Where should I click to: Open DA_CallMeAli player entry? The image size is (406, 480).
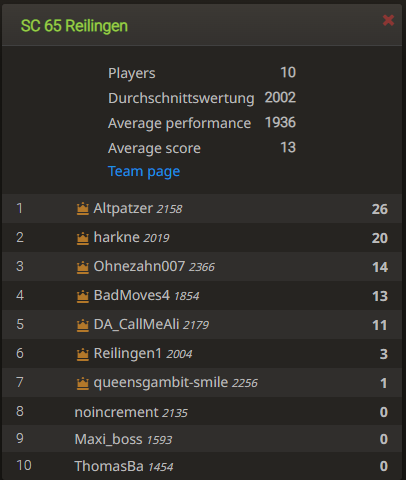coord(202,325)
